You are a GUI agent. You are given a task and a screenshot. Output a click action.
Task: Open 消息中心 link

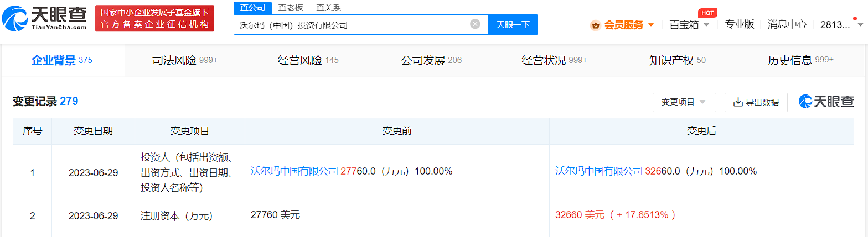pos(787,24)
